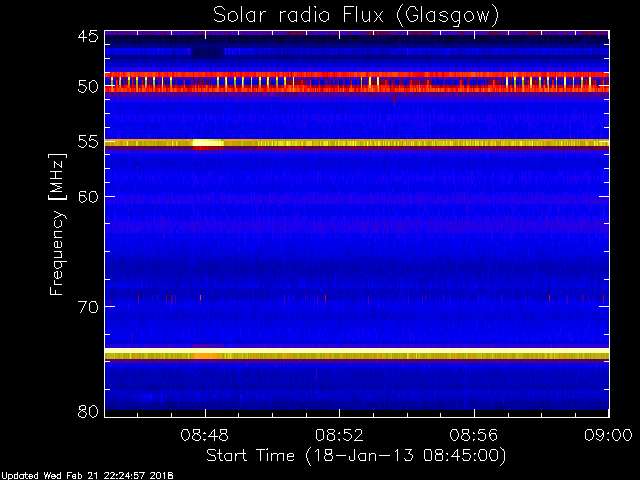This screenshot has width=640, height=480.
Task: Click the 80 frequency tick label
Action: pos(88,411)
